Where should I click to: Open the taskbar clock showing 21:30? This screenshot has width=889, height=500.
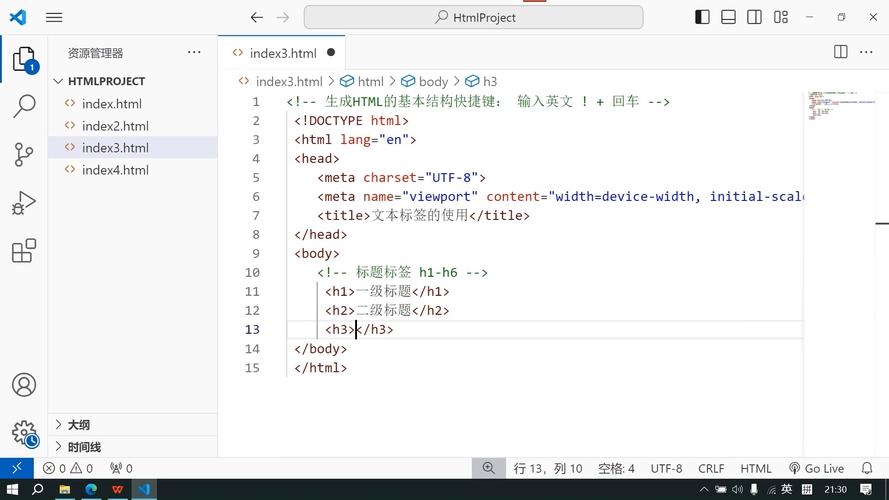[x=835, y=489]
